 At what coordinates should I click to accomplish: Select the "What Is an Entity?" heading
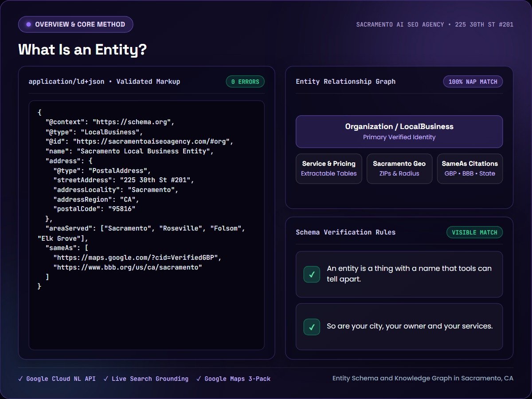[x=82, y=50]
